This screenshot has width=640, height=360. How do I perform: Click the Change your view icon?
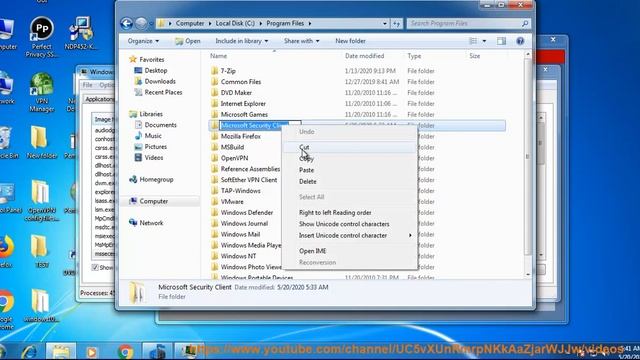473,41
